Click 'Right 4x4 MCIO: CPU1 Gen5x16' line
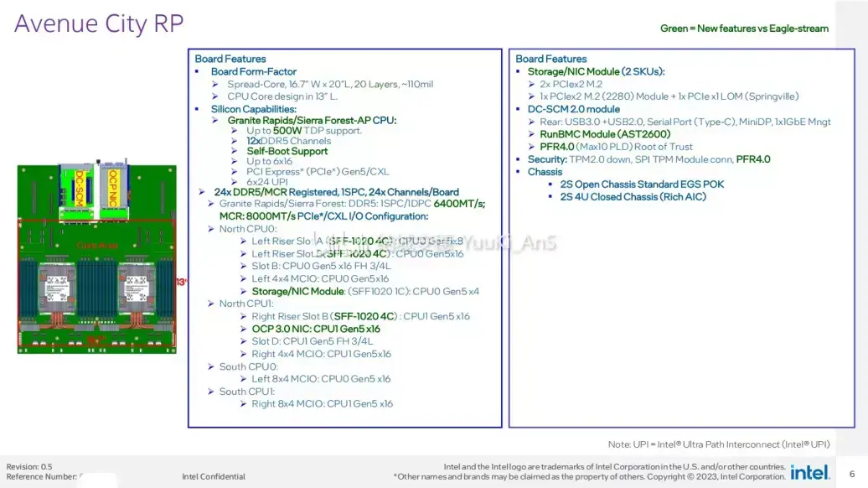The width and height of the screenshot is (868, 488). pos(321,354)
